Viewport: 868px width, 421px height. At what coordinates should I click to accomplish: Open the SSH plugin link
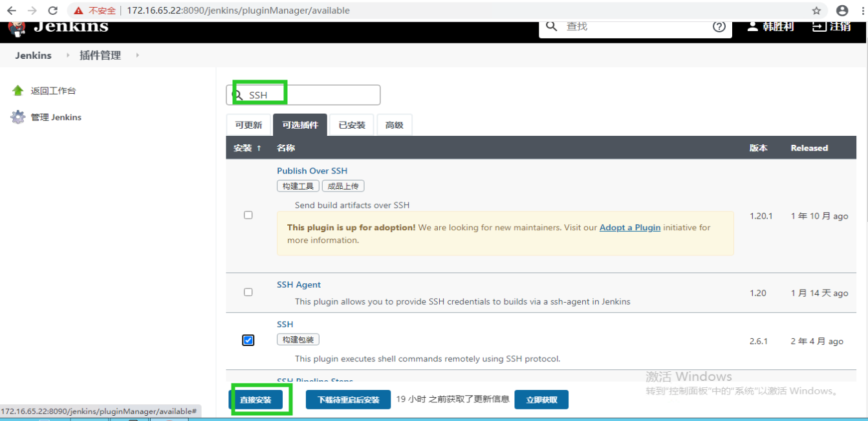click(x=285, y=324)
